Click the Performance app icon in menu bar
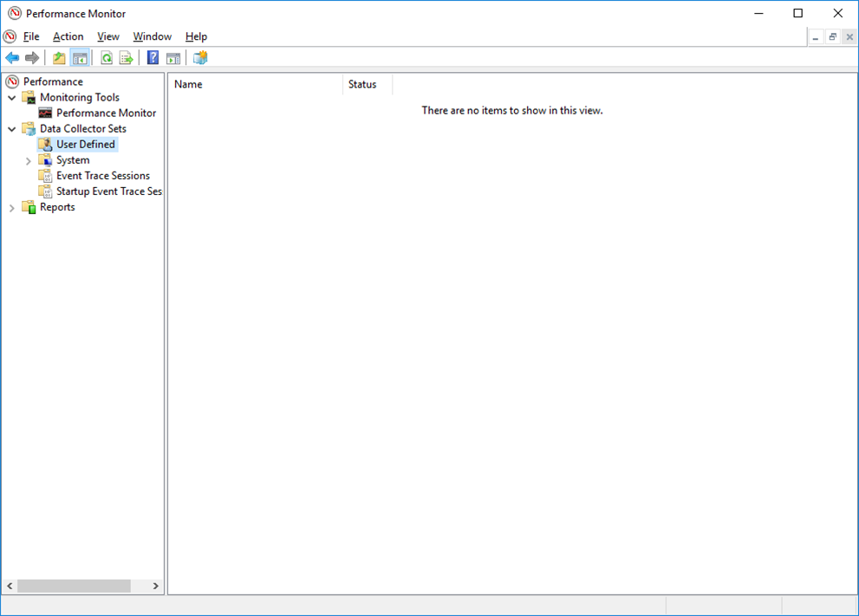The image size is (859, 616). pyautogui.click(x=10, y=36)
